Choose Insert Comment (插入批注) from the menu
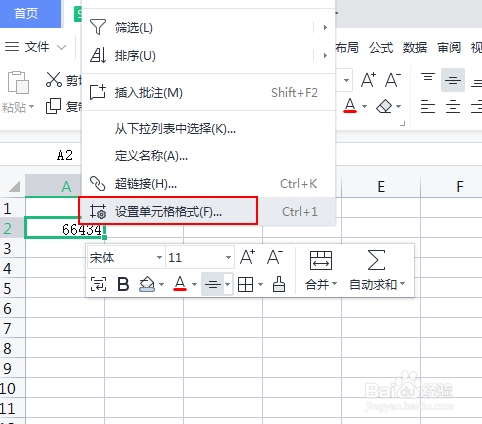 click(208, 92)
